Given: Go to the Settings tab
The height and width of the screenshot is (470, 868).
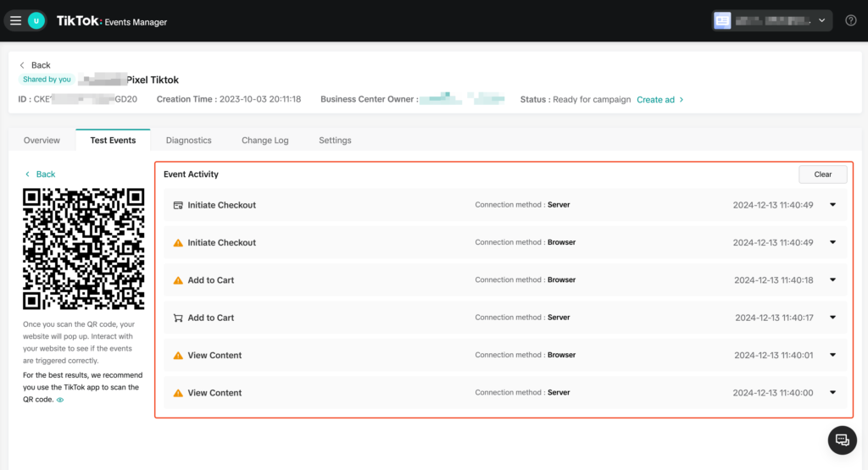Looking at the screenshot, I should click(x=335, y=140).
